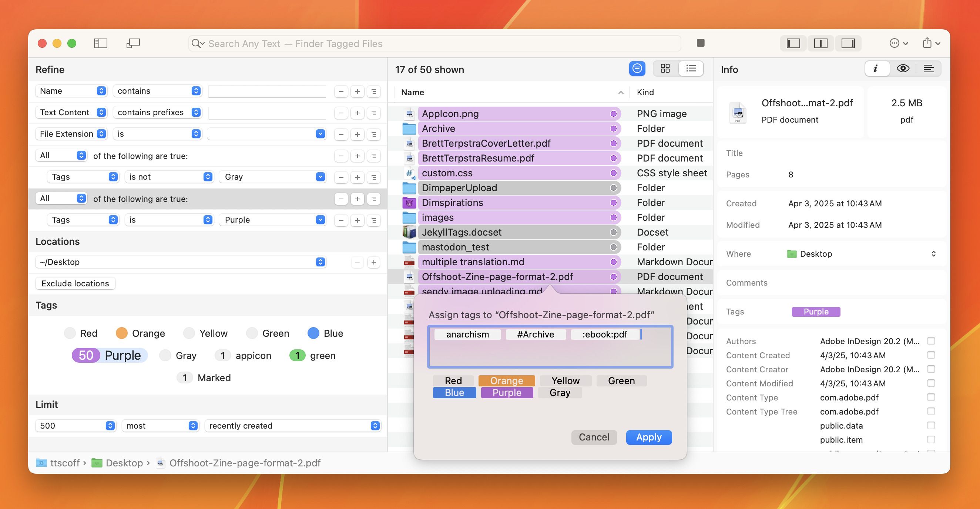Viewport: 980px width, 509px height.
Task: Check the Content Type metadata checkbox
Action: pos(931,397)
